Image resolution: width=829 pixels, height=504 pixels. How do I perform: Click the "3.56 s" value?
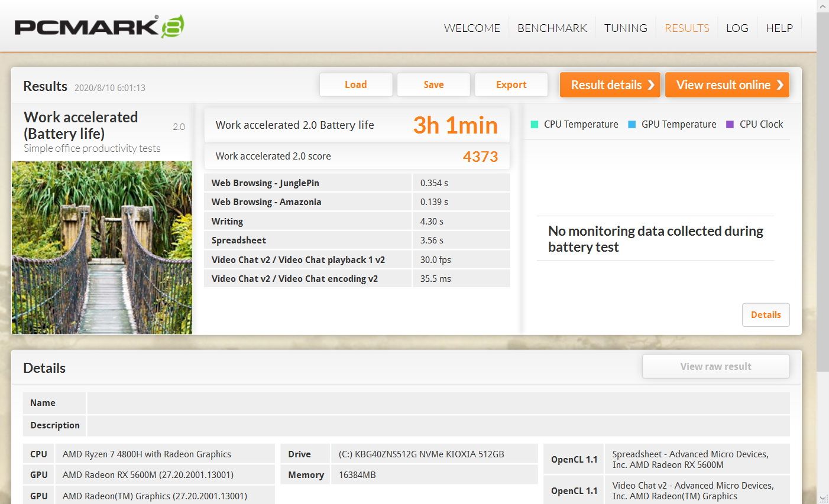pyautogui.click(x=432, y=240)
